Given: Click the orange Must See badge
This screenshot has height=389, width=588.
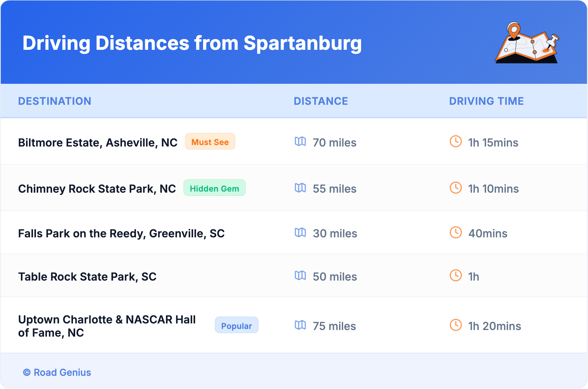Looking at the screenshot, I should click(210, 142).
